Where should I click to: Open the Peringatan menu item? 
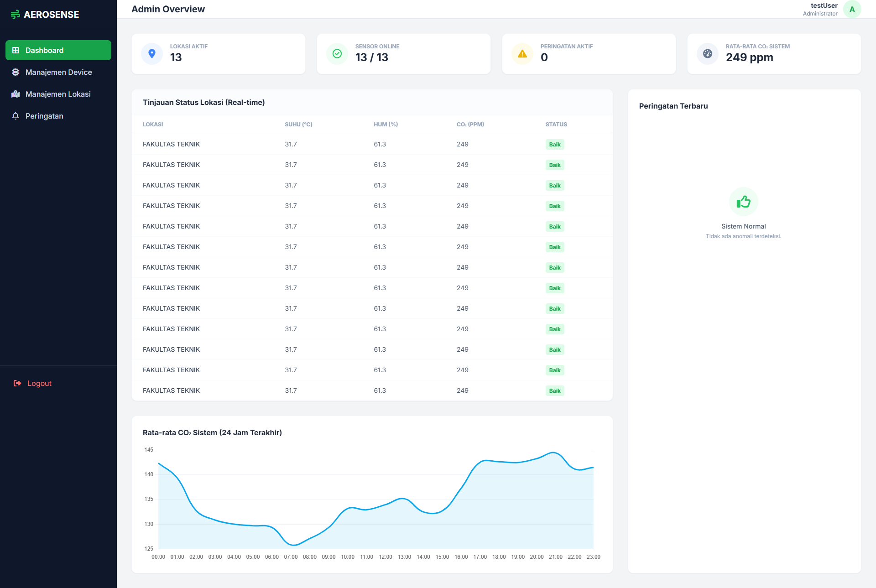[x=58, y=116]
